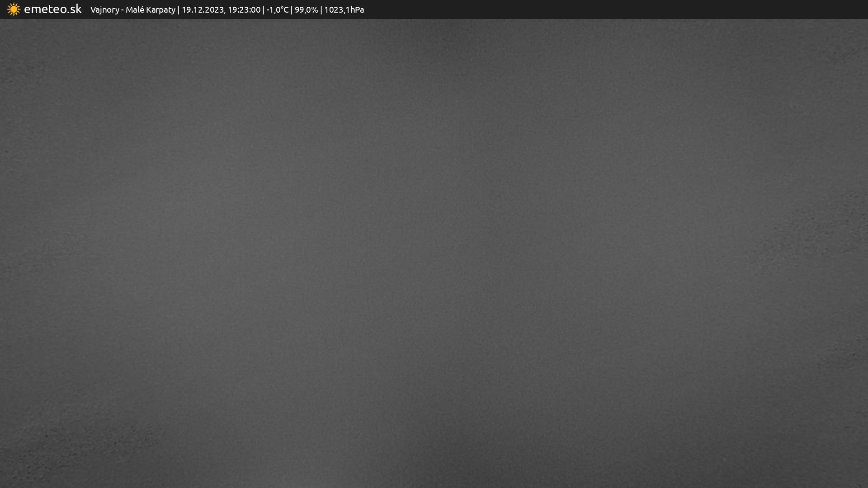Click the separator before the pressure value
This screenshot has height=488, width=868.
321,10
